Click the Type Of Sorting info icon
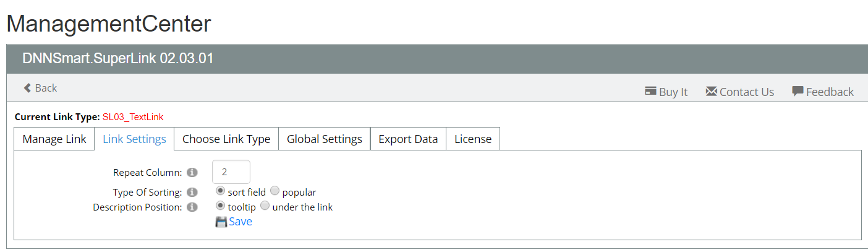This screenshot has width=868, height=252. 192,193
